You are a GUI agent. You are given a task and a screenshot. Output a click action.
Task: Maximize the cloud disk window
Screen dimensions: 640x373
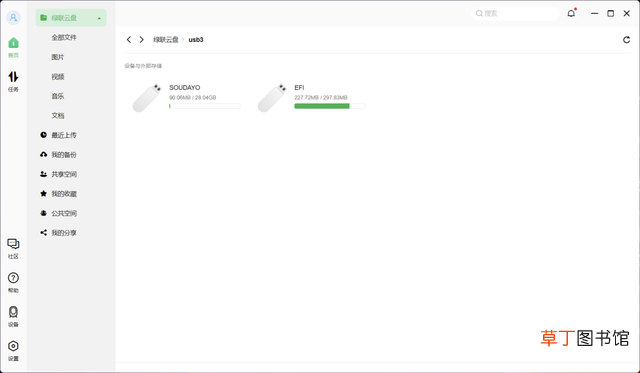click(611, 13)
